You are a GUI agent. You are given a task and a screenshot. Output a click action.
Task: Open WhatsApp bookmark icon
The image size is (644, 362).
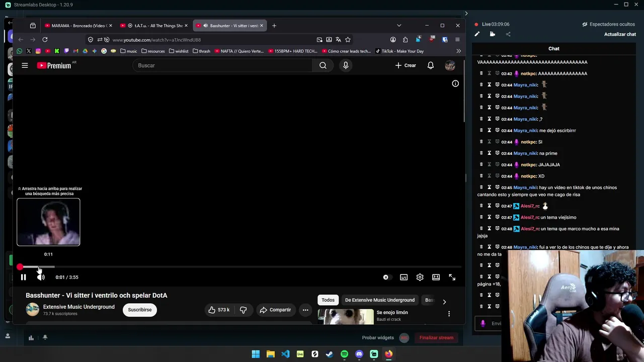click(19, 51)
